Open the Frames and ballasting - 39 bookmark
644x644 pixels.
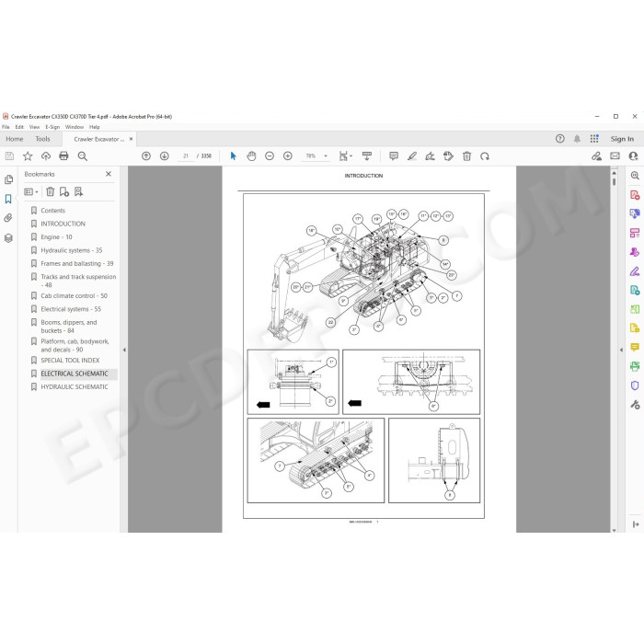coord(76,263)
